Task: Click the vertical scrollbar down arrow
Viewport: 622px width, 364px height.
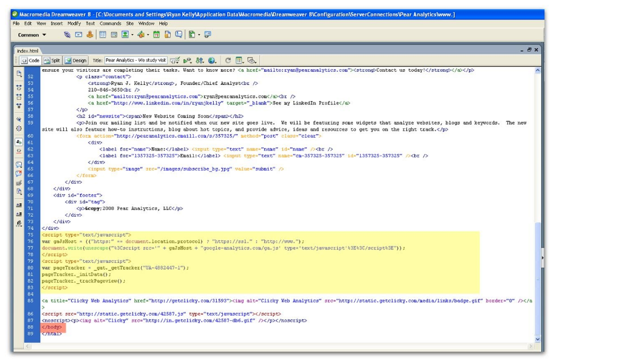Action: (x=538, y=339)
